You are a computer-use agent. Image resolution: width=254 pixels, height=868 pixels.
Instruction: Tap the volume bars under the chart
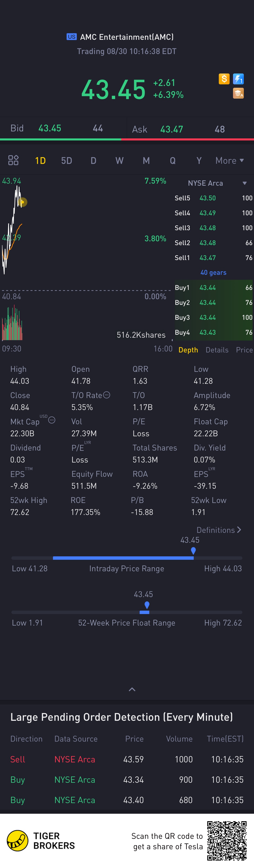12,323
